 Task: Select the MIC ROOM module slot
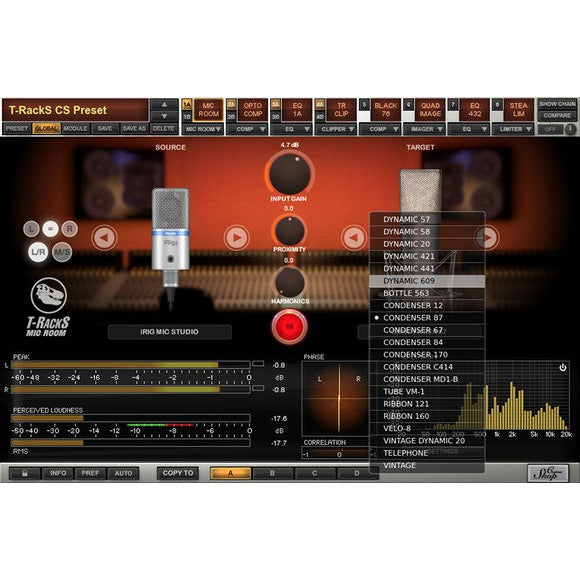tap(209, 110)
